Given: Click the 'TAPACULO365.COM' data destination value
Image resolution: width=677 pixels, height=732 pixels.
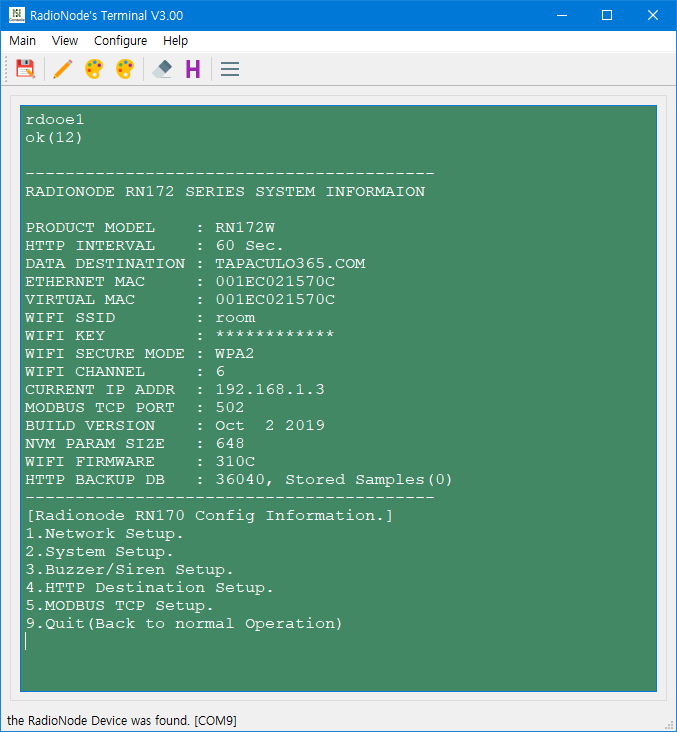Looking at the screenshot, I should point(290,264).
